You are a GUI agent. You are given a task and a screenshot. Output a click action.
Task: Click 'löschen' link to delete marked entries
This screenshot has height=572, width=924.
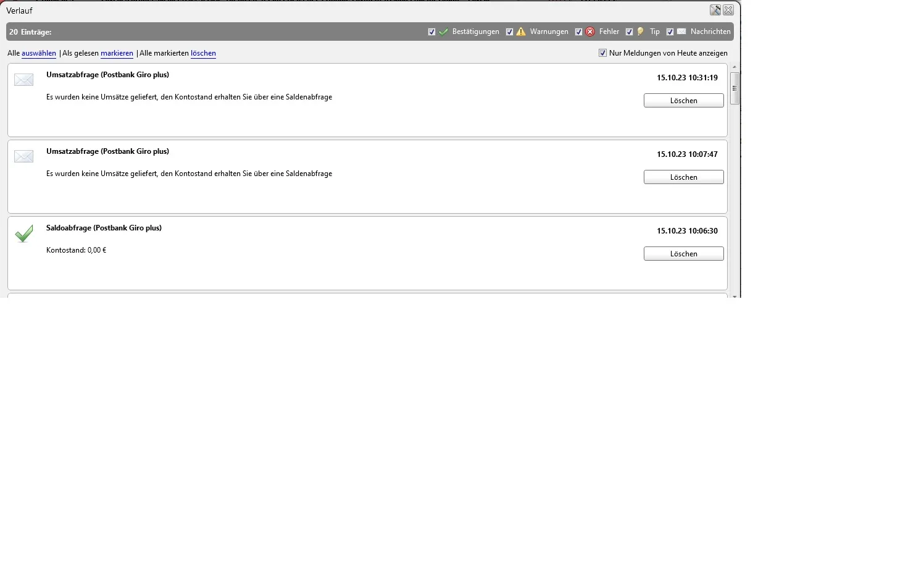[x=203, y=53]
